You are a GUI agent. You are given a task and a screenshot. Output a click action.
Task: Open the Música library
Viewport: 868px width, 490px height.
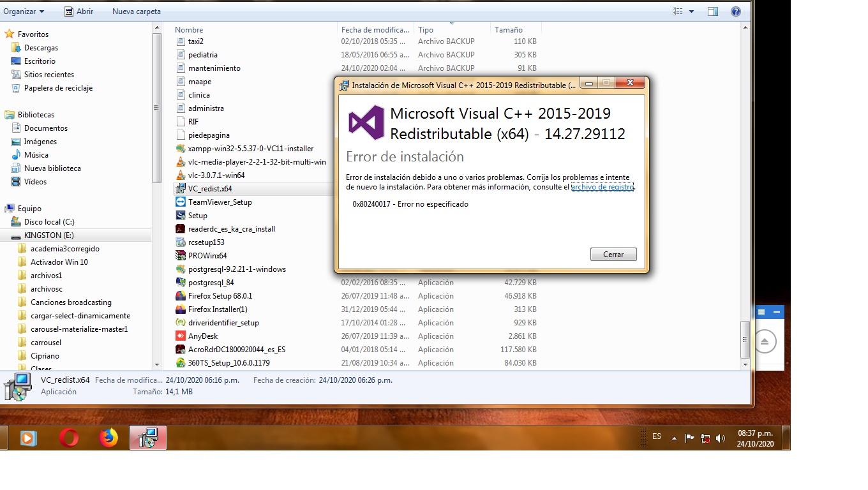pos(36,155)
